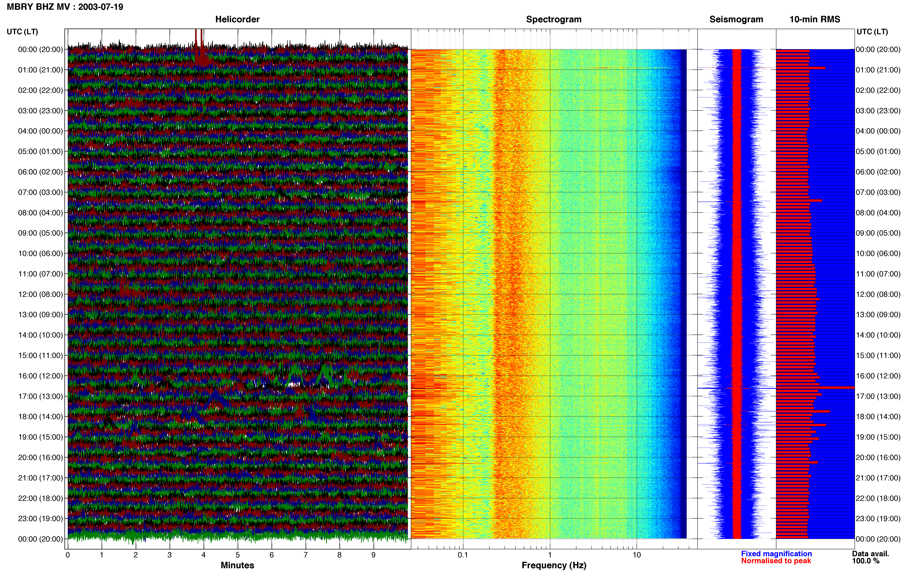The image size is (924, 578).
Task: Click the left '11:00 (07:00)' time label
Action: click(x=41, y=274)
